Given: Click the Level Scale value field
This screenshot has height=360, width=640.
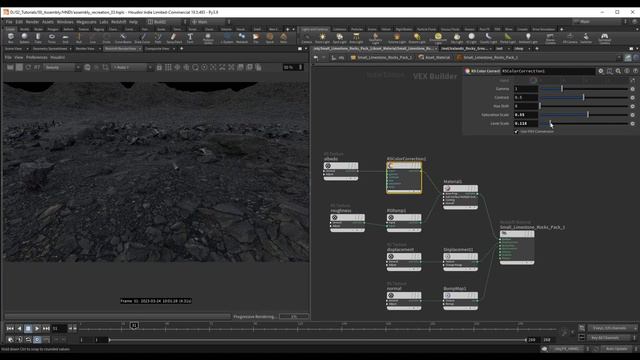Looking at the screenshot, I should [526, 123].
